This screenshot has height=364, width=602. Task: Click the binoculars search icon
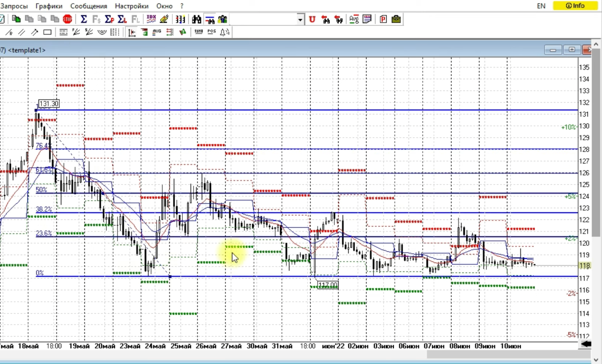pyautogui.click(x=196, y=20)
